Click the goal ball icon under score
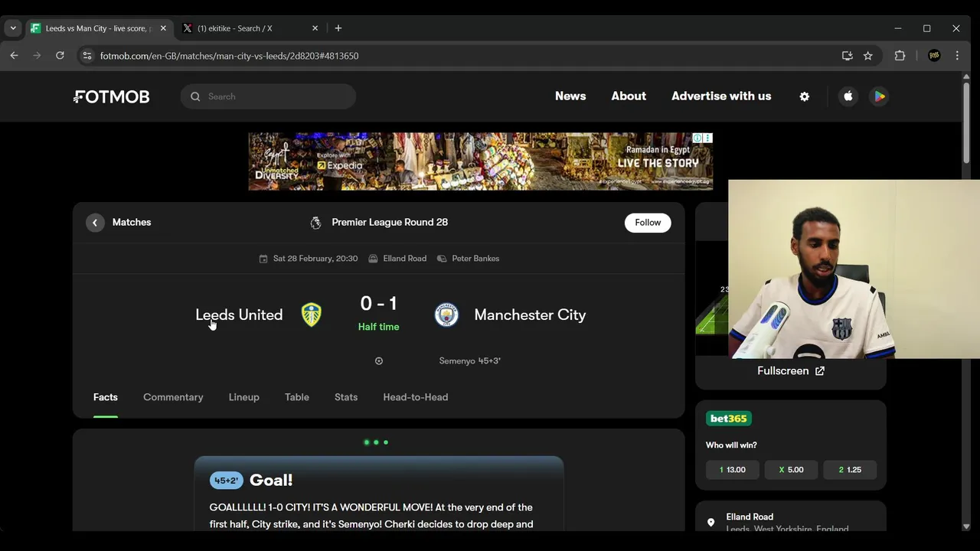 click(378, 361)
